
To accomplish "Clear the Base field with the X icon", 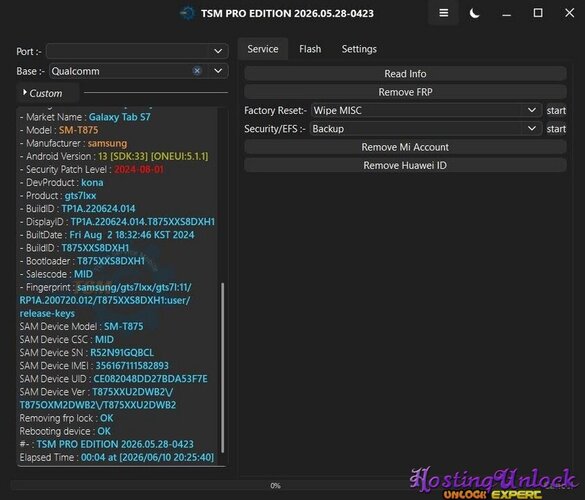I will point(197,71).
